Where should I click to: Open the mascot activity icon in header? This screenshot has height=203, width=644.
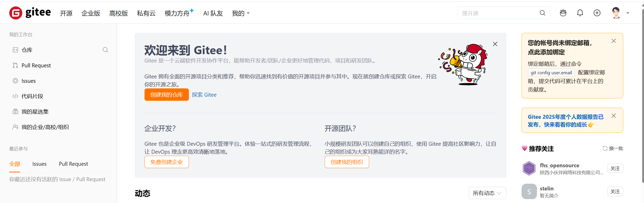[563, 13]
